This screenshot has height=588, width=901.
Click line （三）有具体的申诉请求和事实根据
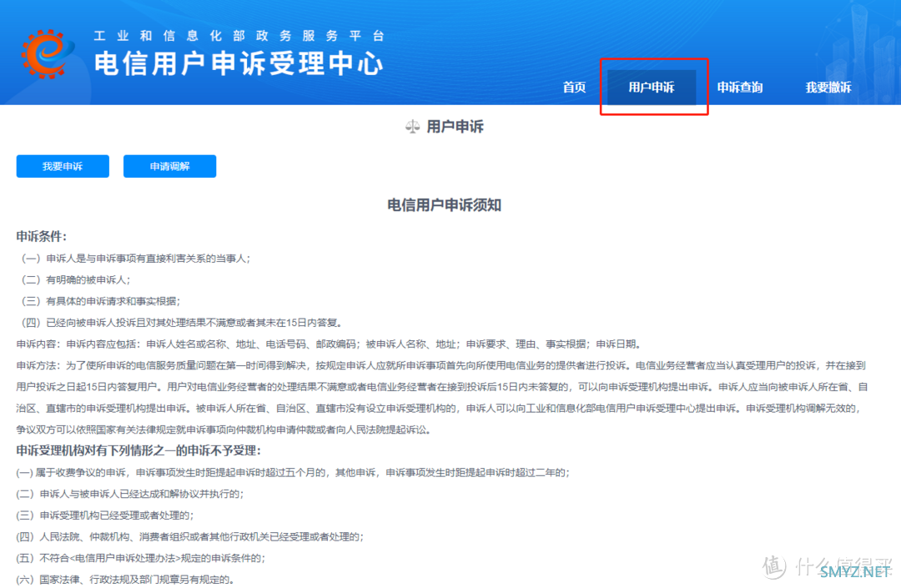(x=101, y=301)
